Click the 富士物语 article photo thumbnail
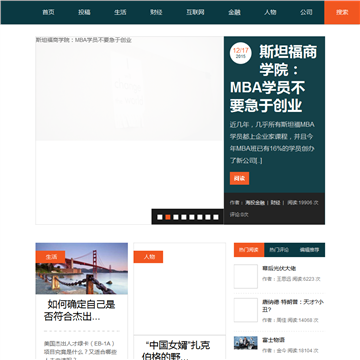360x360 pixels. (246, 343)
